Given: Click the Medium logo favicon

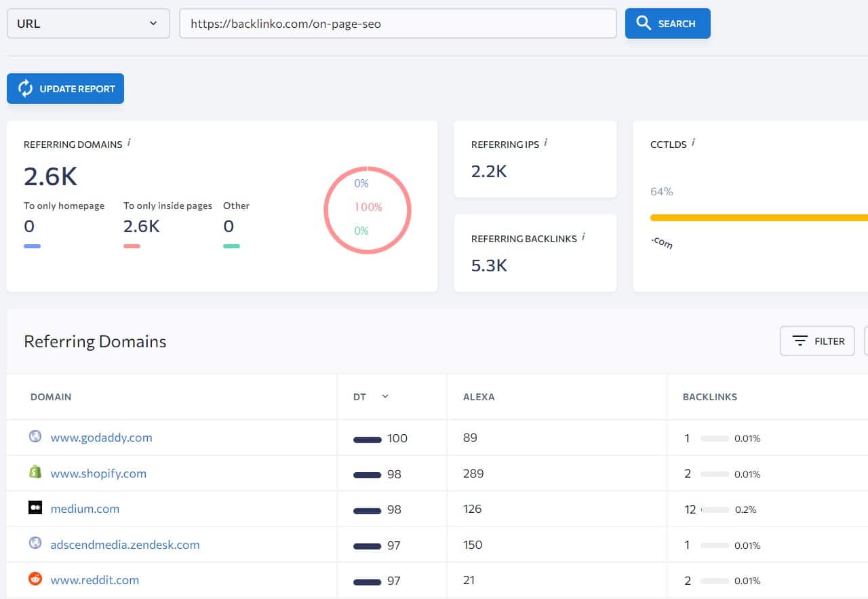Looking at the screenshot, I should pyautogui.click(x=35, y=507).
